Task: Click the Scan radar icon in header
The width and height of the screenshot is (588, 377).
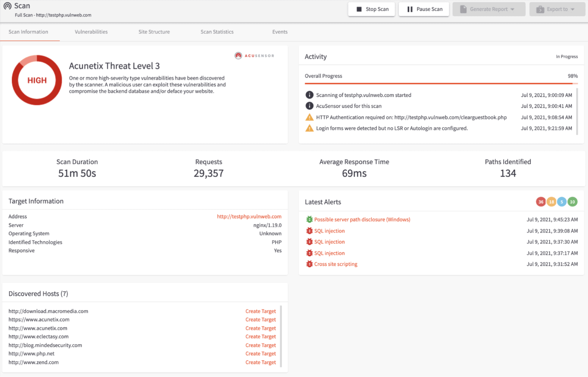Action: point(8,6)
